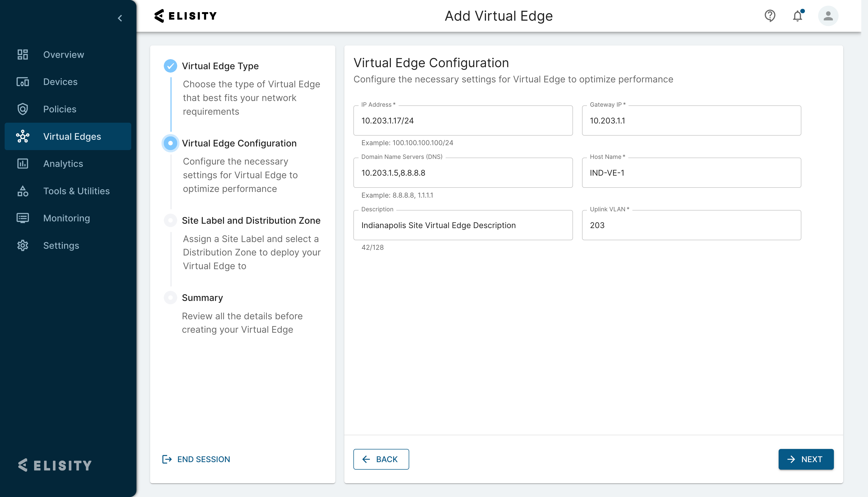Click the Host Name input field

[691, 173]
